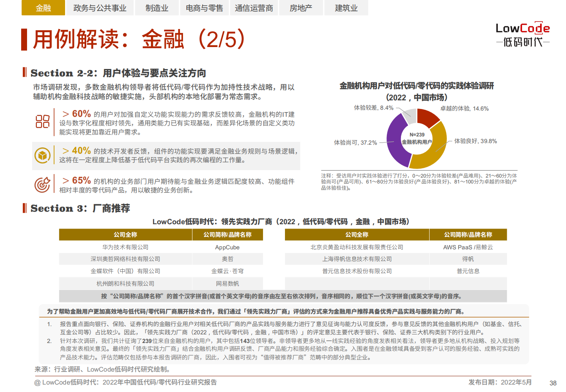The height and width of the screenshot is (392, 566).
Task: Click the cube icon beside 40%
Action: [42, 156]
